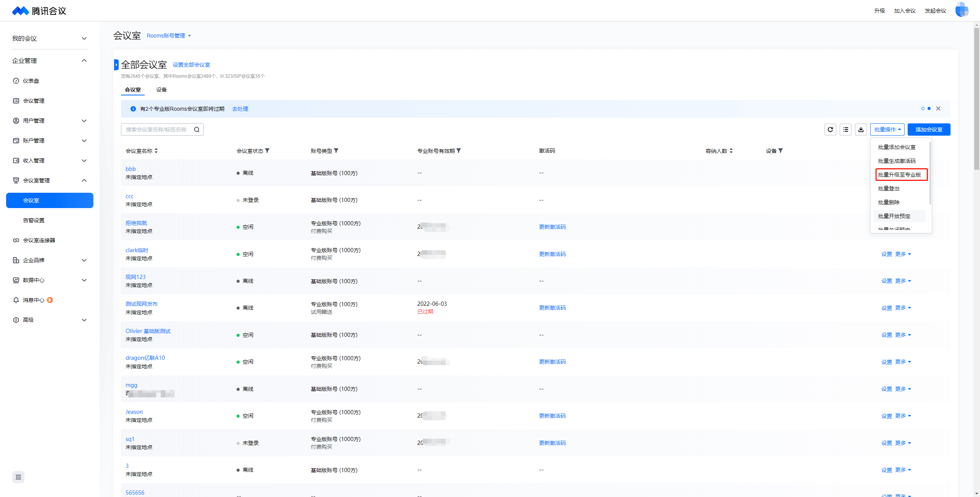Image resolution: width=980 pixels, height=497 pixels.
Task: Select 会议室 in the sidebar
Action: click(x=50, y=200)
